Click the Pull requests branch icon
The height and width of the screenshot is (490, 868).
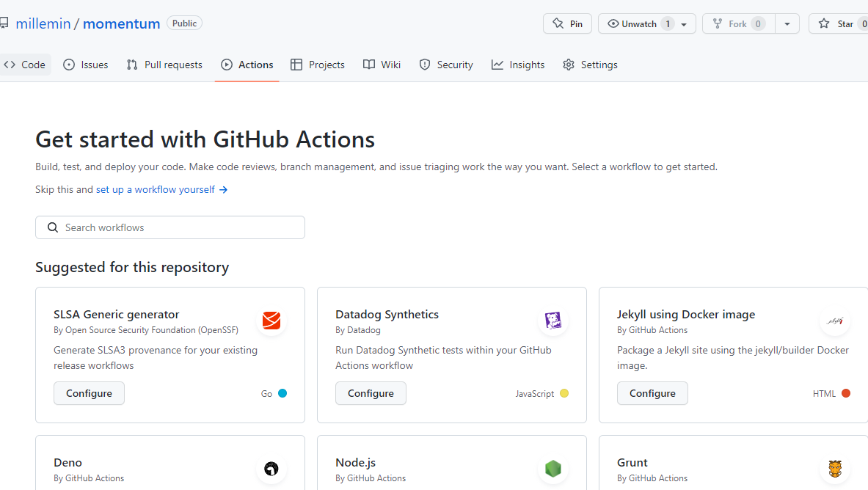point(132,65)
